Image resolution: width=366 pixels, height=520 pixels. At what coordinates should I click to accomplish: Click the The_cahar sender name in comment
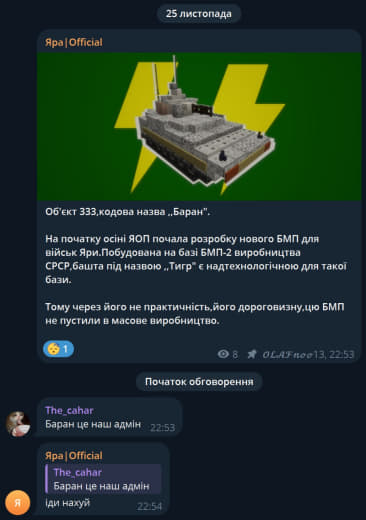(69, 410)
